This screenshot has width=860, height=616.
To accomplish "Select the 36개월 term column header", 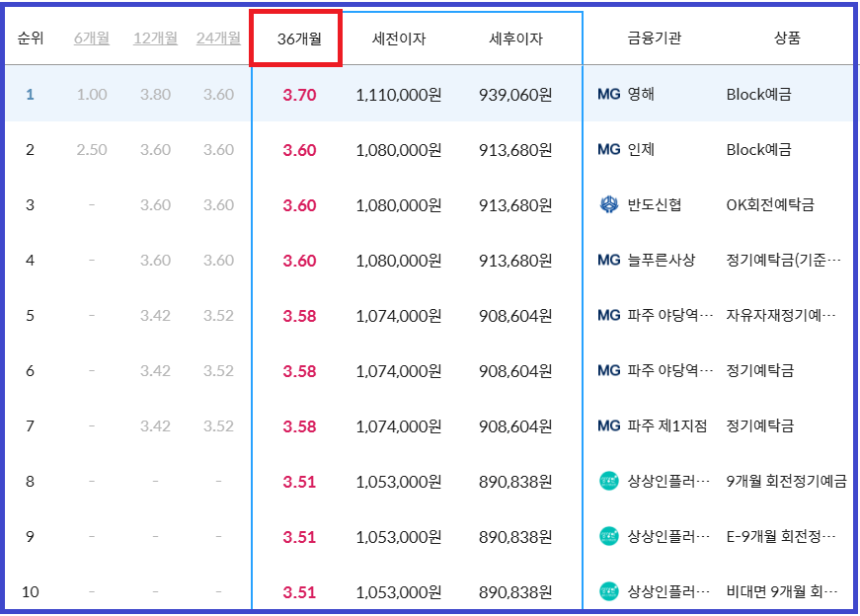I will [299, 38].
